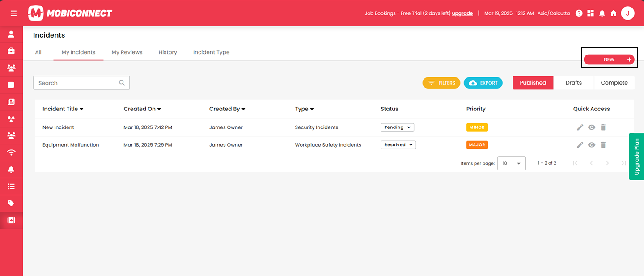This screenshot has height=276, width=644.
Task: Check notifications via the bell icon
Action: [x=602, y=13]
